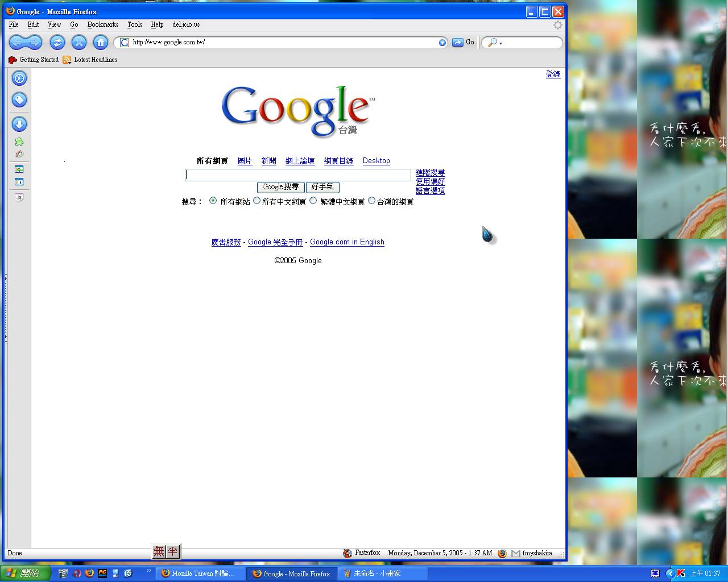Image resolution: width=728 pixels, height=582 pixels.
Task: Select the 所有中文網頁 radio option
Action: pyautogui.click(x=257, y=201)
